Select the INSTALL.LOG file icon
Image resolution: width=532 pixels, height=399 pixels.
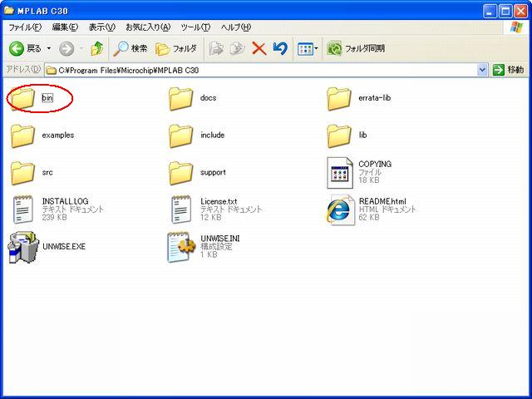tap(23, 209)
